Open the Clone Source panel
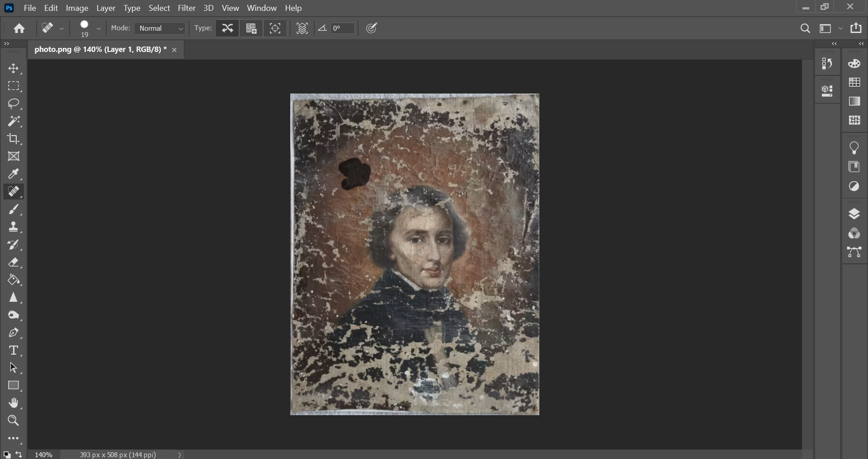This screenshot has height=459, width=868. click(x=827, y=91)
